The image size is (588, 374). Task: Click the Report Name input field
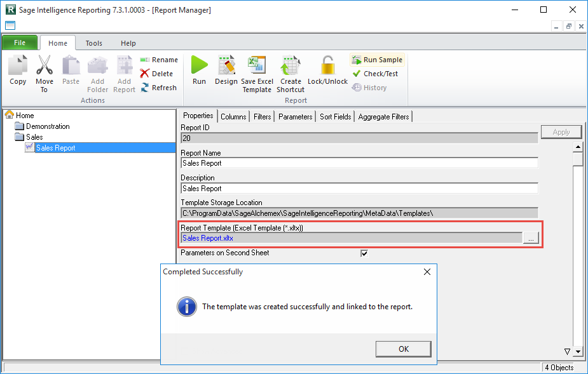pos(359,163)
